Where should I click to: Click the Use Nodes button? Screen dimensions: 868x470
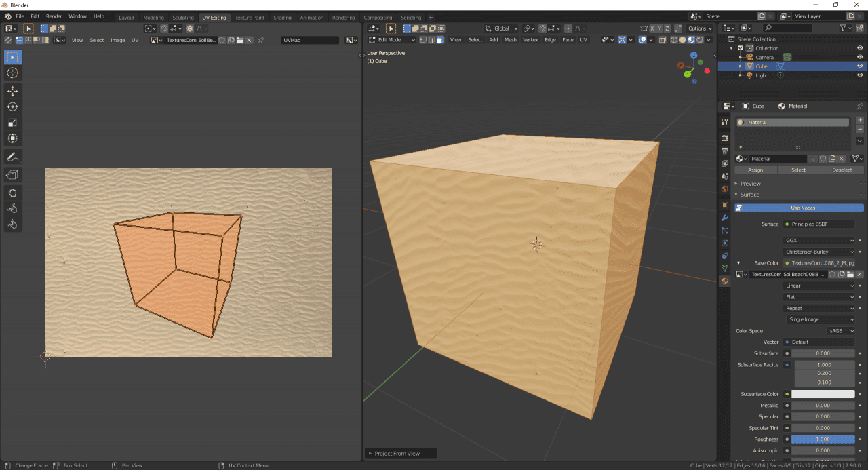799,208
